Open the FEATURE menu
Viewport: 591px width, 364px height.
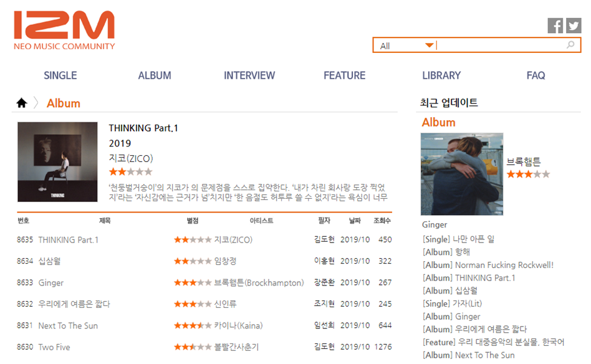tap(345, 75)
